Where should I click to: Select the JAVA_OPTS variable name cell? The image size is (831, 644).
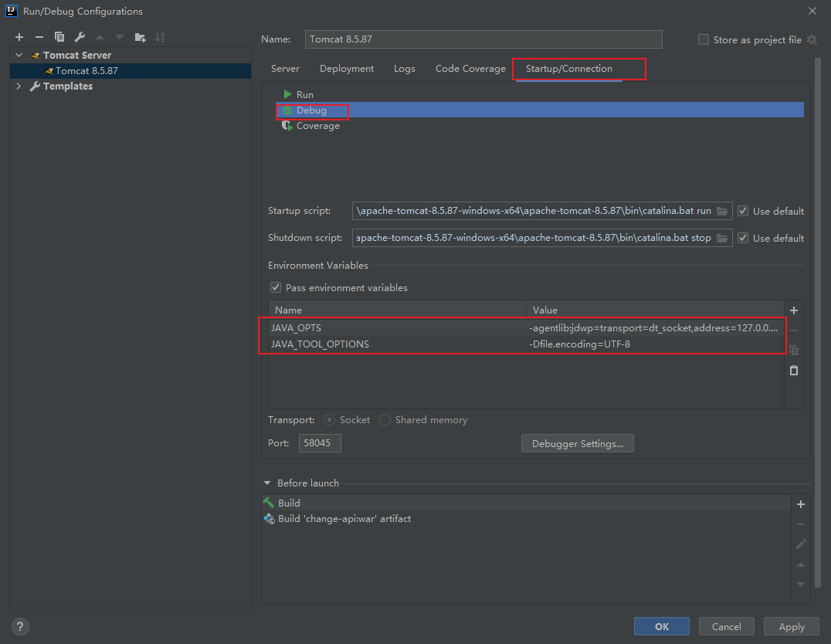pos(397,328)
